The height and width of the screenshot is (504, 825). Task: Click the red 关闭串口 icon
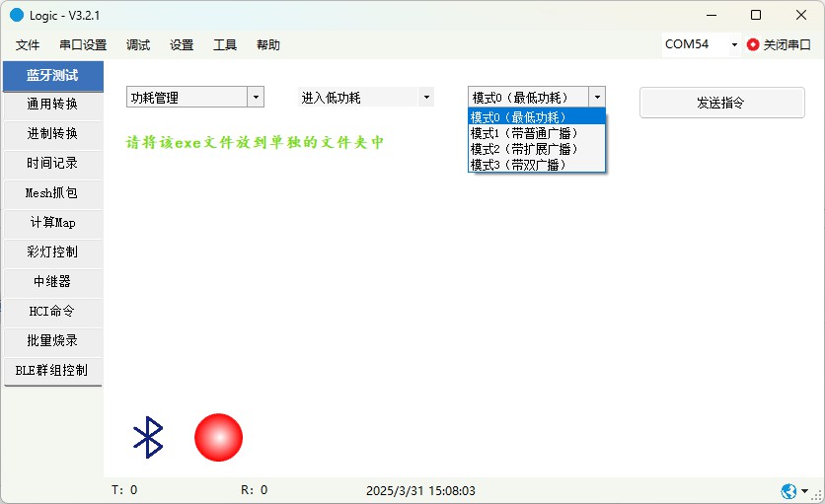click(x=753, y=44)
